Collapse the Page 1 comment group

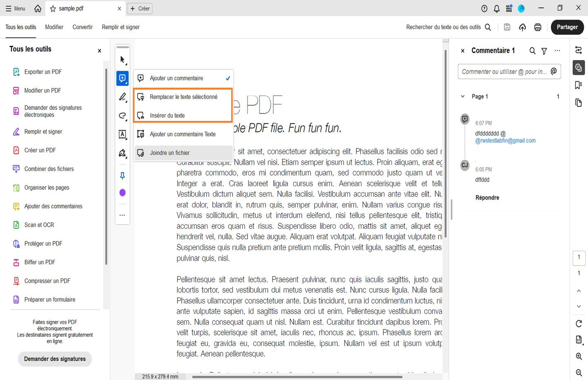coord(463,96)
